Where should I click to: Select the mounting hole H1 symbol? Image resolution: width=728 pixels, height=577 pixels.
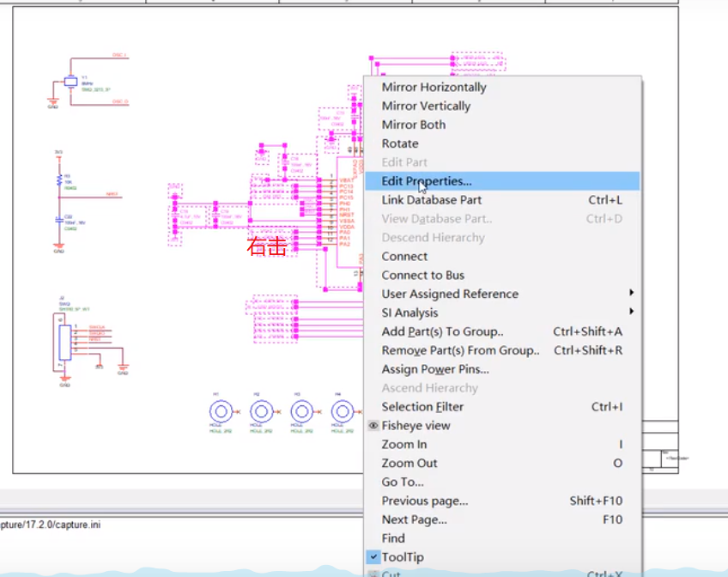coord(221,412)
